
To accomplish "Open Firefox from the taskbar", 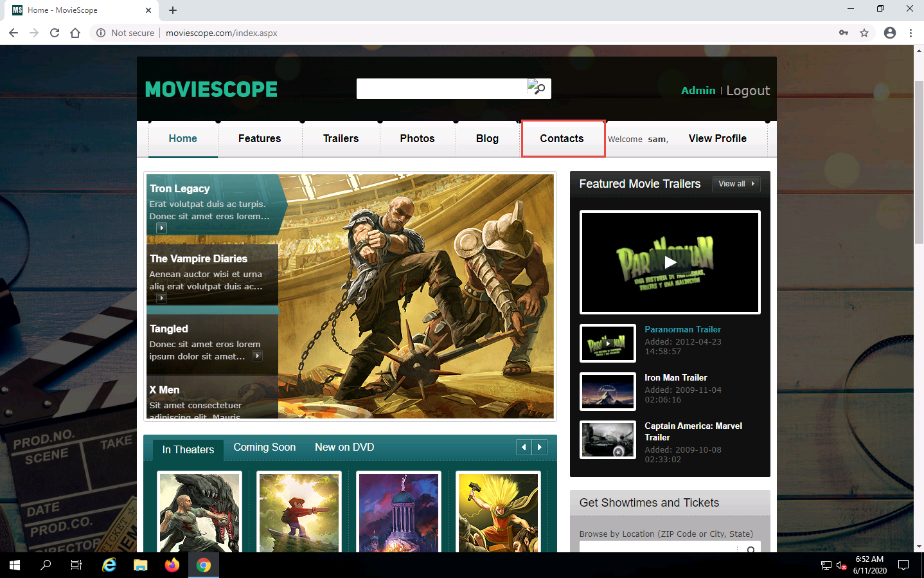I will pyautogui.click(x=172, y=565).
